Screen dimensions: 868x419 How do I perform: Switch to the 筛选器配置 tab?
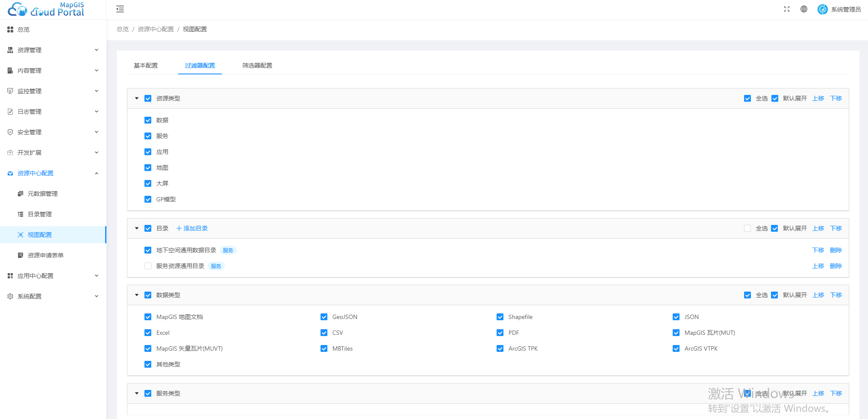[x=257, y=65]
